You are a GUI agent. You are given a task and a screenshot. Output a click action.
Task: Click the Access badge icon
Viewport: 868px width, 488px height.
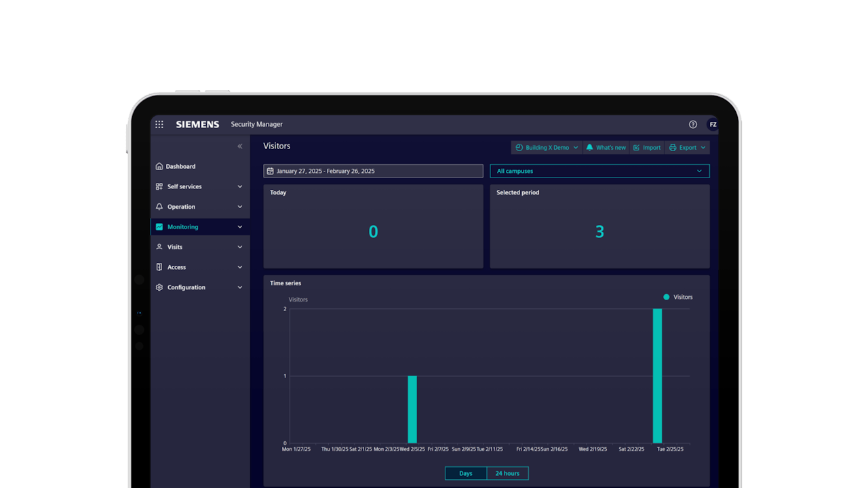tap(160, 267)
